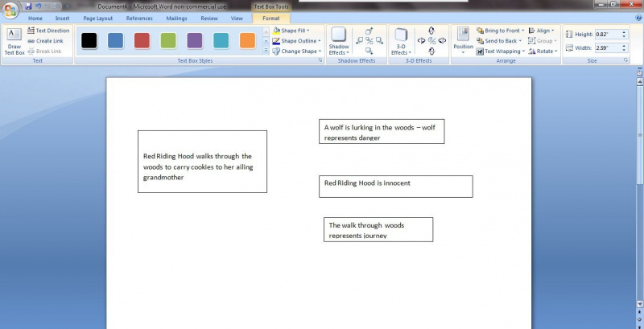The height and width of the screenshot is (329, 644).
Task: Click the vertical scrollbar up arrow
Action: coord(639,81)
